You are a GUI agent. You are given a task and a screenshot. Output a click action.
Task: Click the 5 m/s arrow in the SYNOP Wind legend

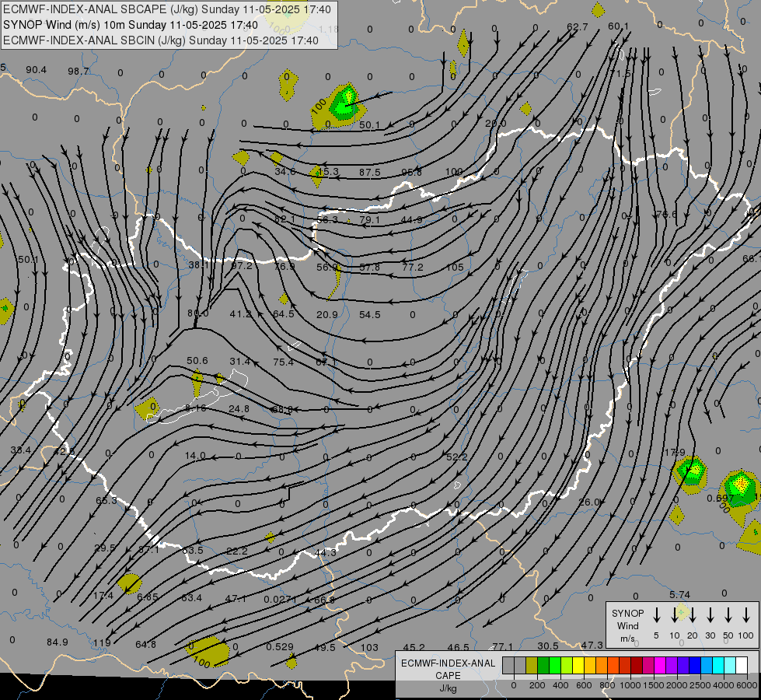656,615
